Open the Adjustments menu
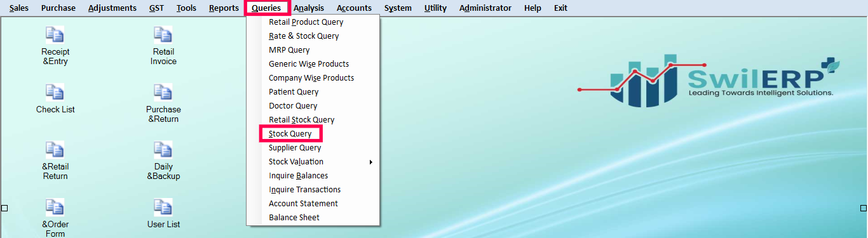The height and width of the screenshot is (238, 868). pyautogui.click(x=112, y=8)
